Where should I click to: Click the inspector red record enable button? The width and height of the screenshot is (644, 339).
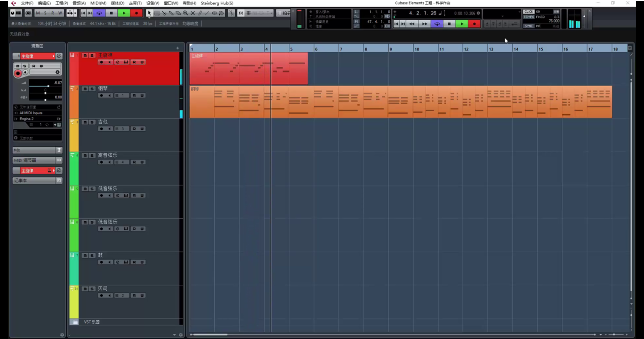[18, 73]
